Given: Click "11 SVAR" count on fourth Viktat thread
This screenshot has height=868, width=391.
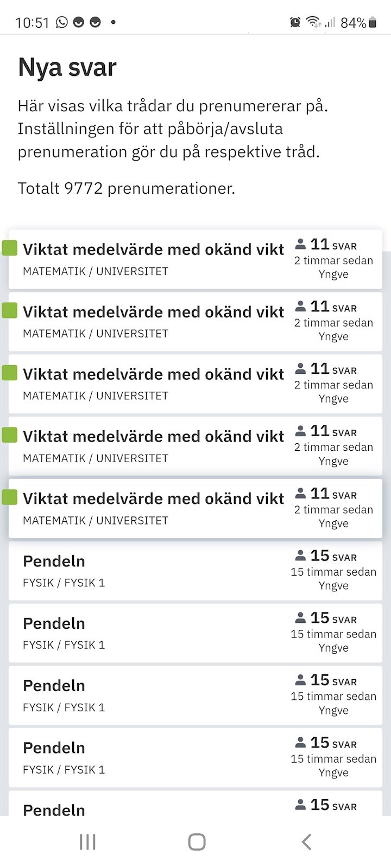Looking at the screenshot, I should 333,432.
